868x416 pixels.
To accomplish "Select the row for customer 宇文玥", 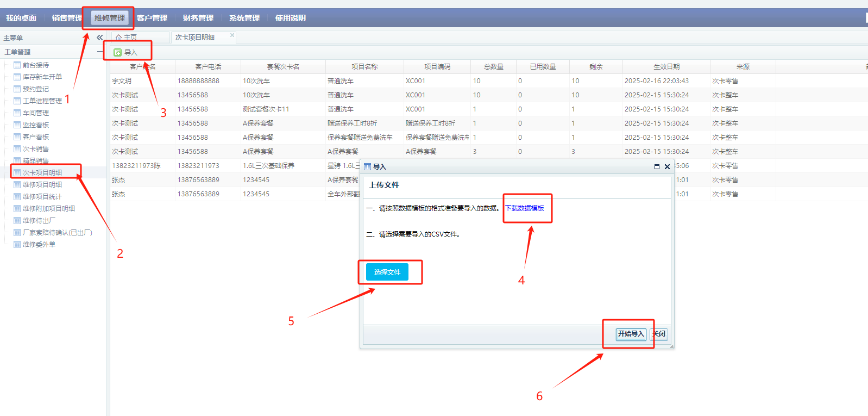I will point(122,81).
